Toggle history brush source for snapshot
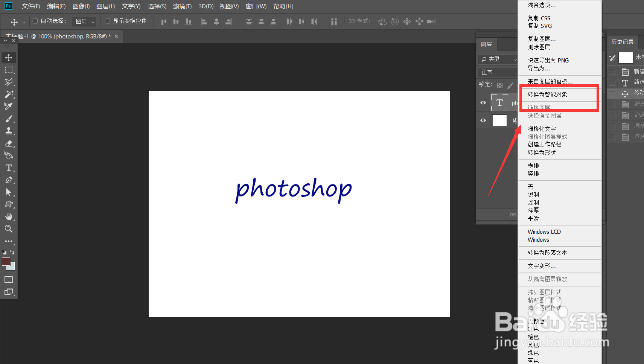The height and width of the screenshot is (364, 644). coord(612,58)
